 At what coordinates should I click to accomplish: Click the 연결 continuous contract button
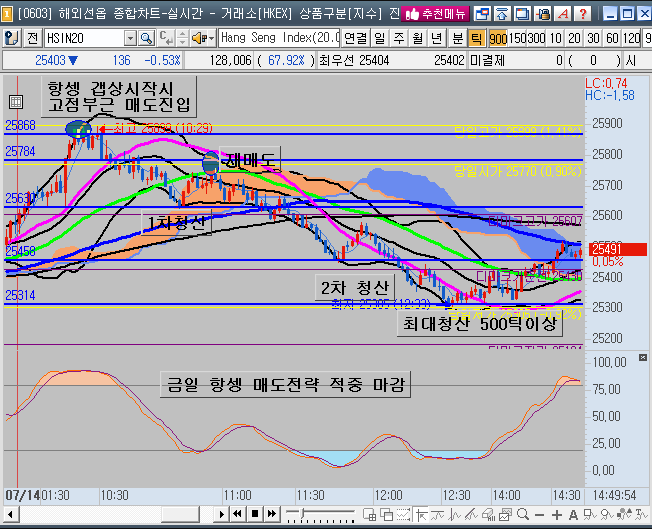point(355,37)
